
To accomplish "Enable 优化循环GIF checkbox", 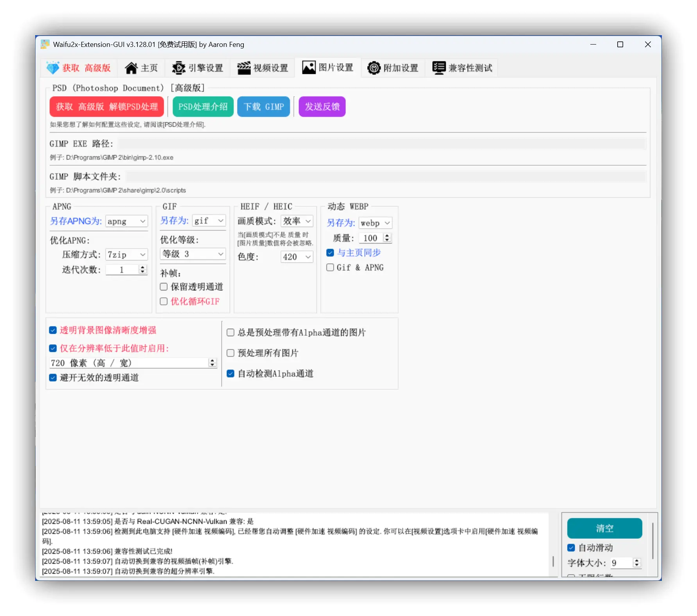I will pyautogui.click(x=164, y=301).
